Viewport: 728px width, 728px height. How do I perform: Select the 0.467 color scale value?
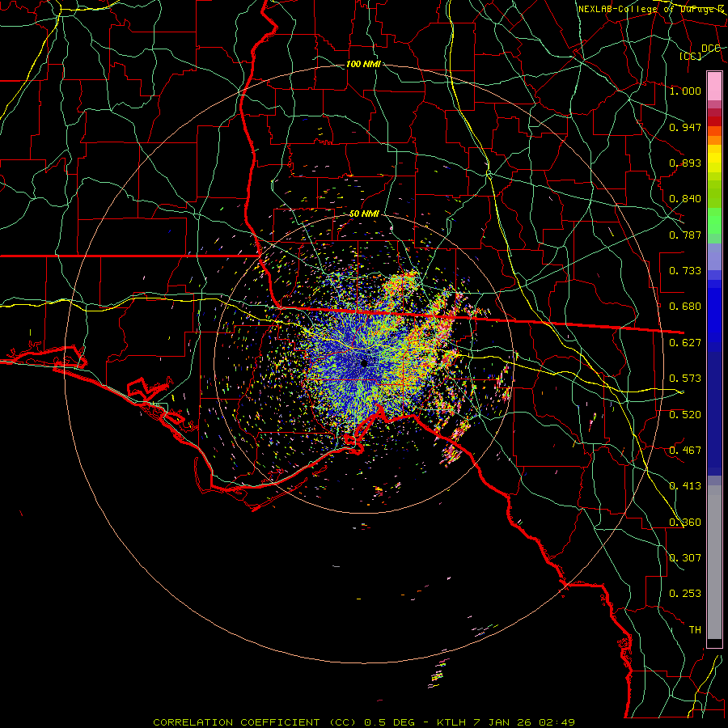685,451
